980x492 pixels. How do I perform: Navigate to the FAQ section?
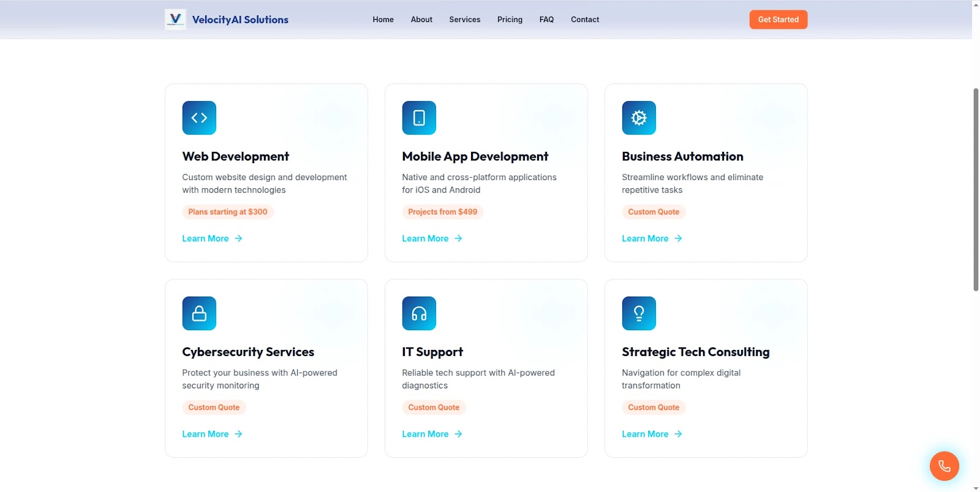546,20
